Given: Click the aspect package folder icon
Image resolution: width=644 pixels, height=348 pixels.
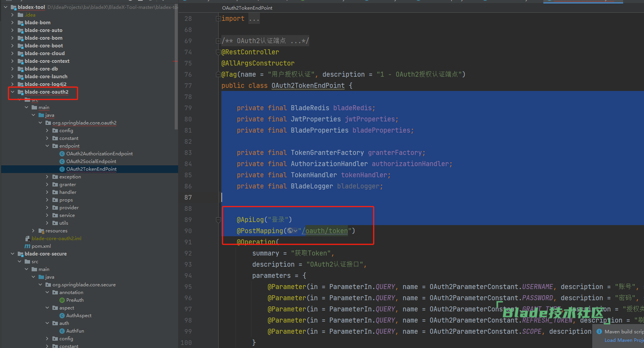Looking at the screenshot, I should pos(55,308).
